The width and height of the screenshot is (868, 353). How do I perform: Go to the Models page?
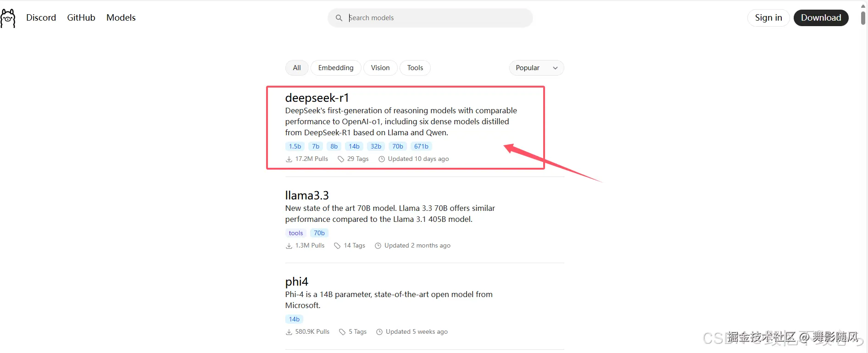[121, 17]
